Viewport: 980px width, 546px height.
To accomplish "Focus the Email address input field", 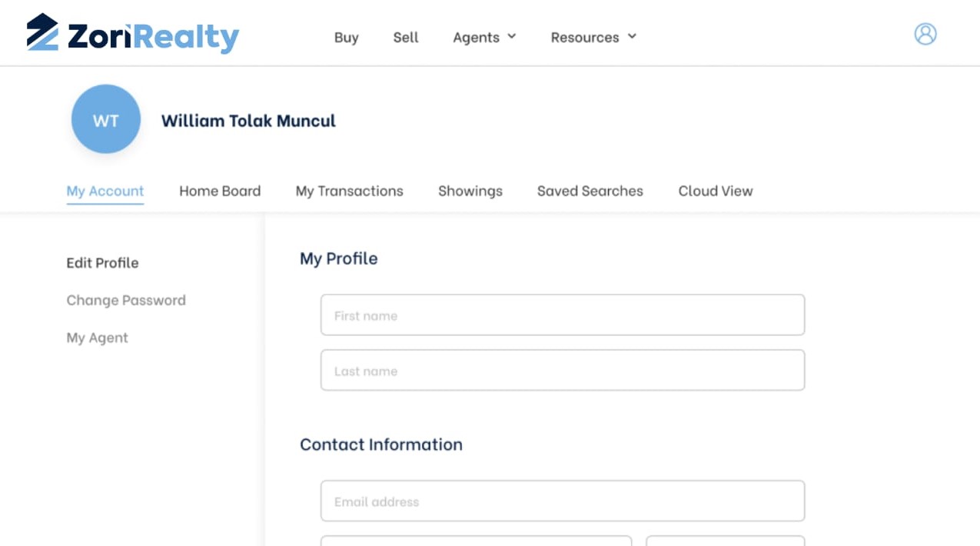I will click(x=562, y=501).
